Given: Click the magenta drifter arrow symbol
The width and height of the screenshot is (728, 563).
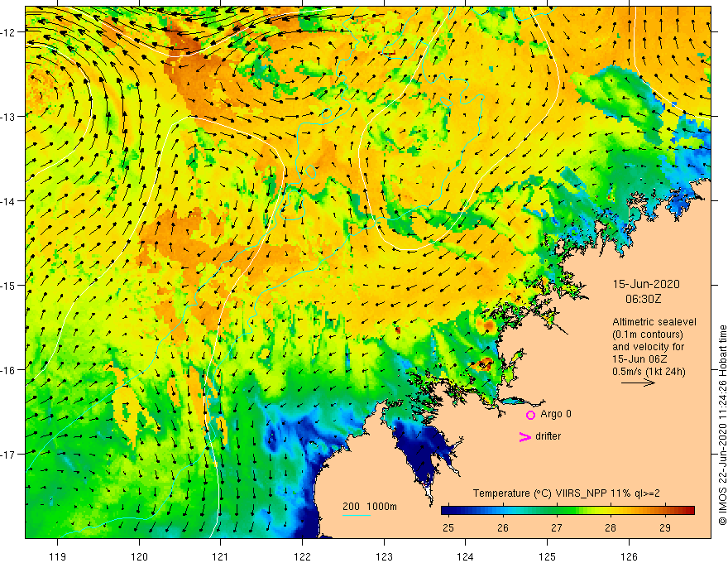Looking at the screenshot, I should pyautogui.click(x=525, y=436).
